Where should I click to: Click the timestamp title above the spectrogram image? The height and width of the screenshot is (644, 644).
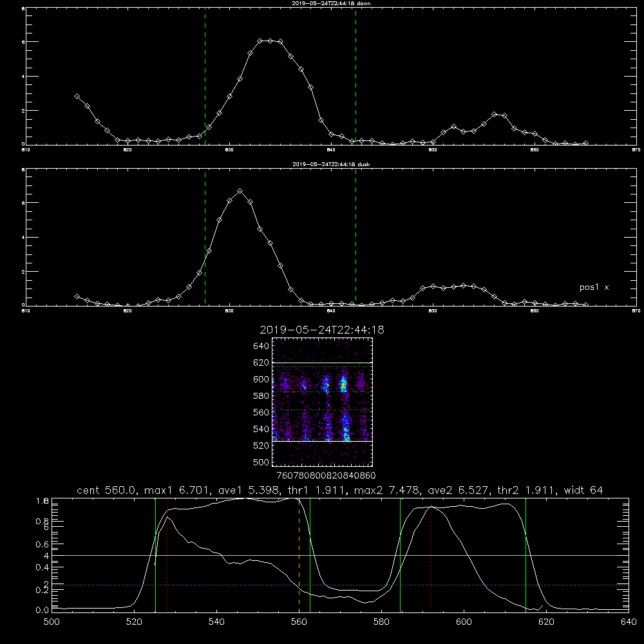point(322,330)
